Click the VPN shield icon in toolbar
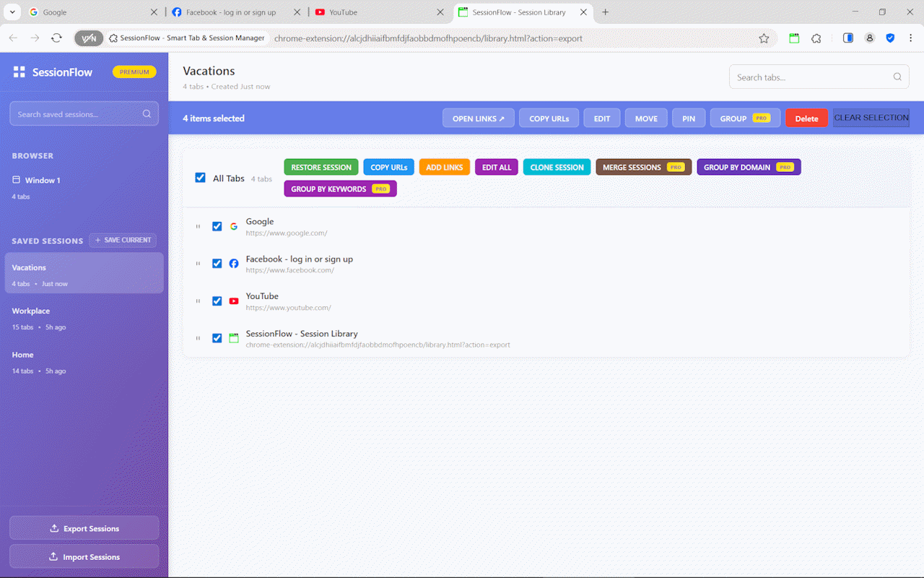This screenshot has width=924, height=578. [x=89, y=38]
